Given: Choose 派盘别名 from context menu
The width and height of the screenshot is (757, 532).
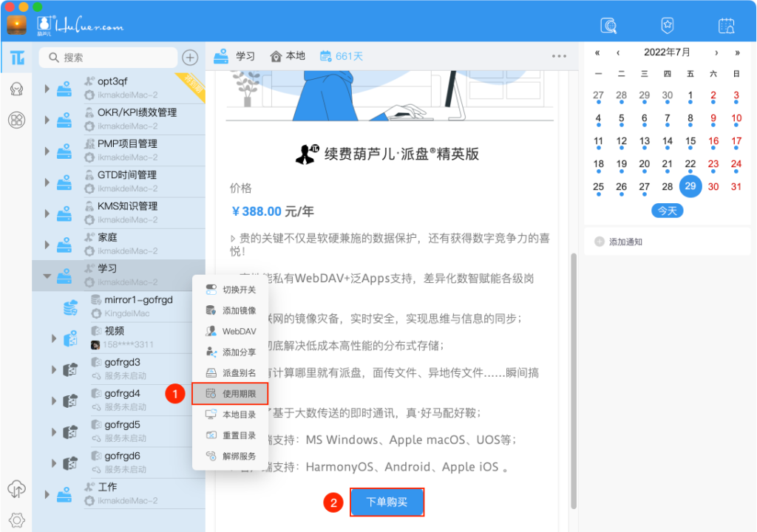Looking at the screenshot, I should [231, 372].
